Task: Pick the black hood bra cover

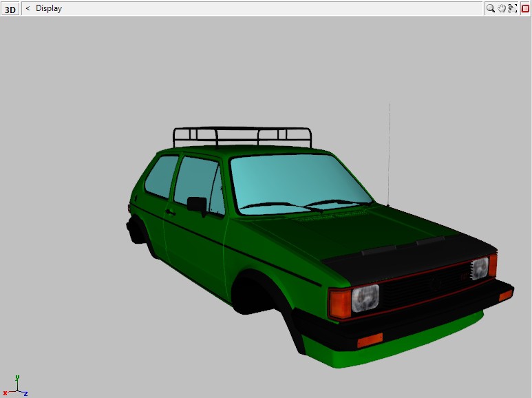Action: (406, 255)
